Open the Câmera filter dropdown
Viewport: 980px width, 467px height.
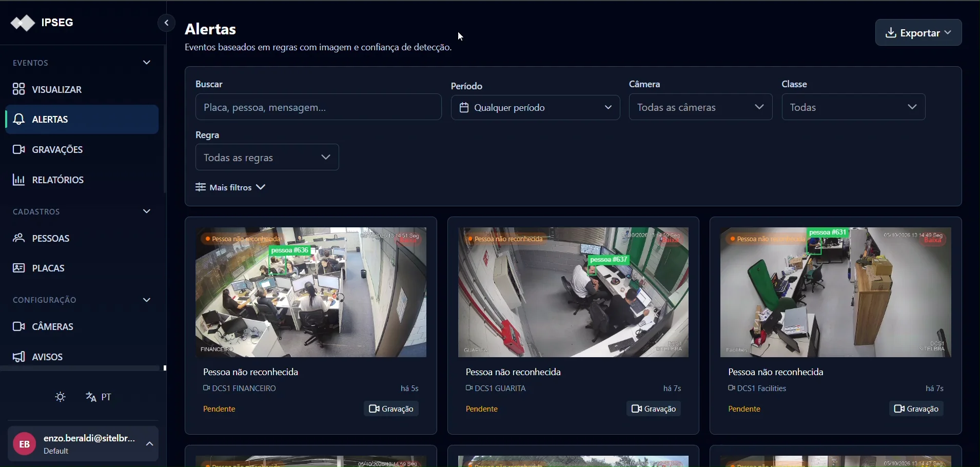point(700,108)
